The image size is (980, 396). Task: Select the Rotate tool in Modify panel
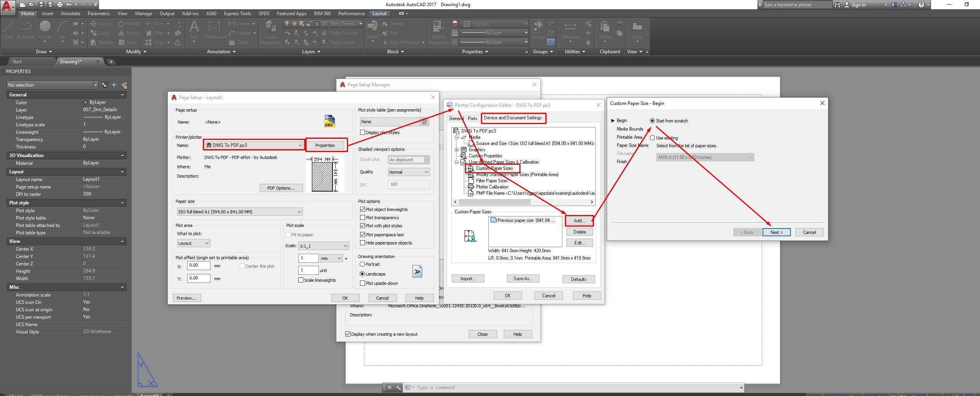coord(129,24)
